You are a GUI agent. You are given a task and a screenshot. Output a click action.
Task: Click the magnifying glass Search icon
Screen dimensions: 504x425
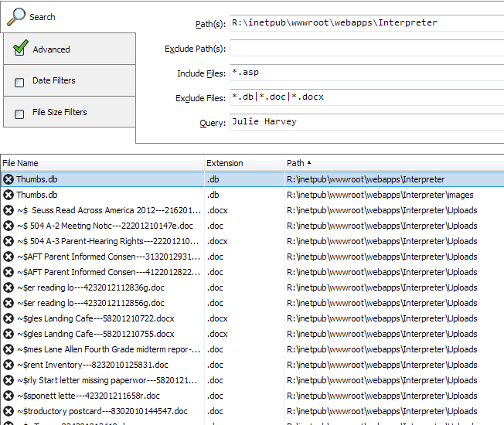16,16
